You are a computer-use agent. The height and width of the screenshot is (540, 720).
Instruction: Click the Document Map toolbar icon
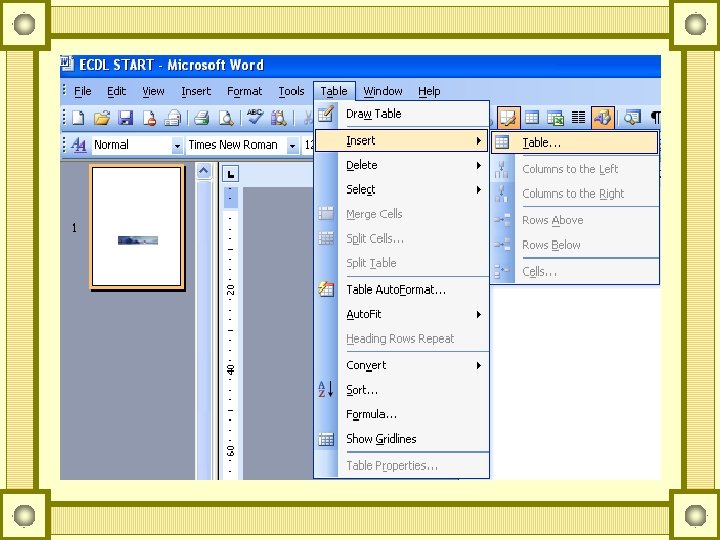632,118
